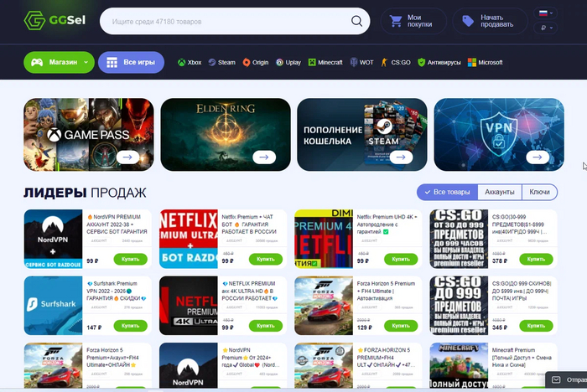Viewport: 587px width, 392px height.
Task: Open the language flag dropdown
Action: coord(545,13)
